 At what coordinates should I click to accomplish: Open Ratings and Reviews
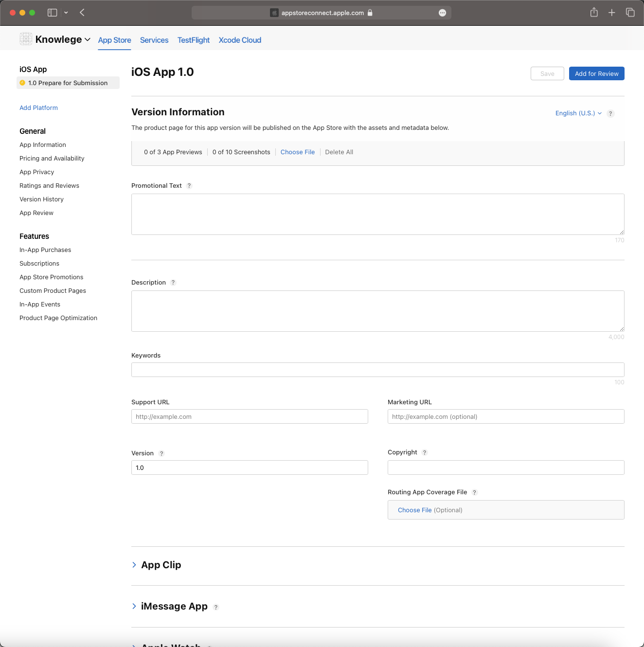(x=49, y=186)
